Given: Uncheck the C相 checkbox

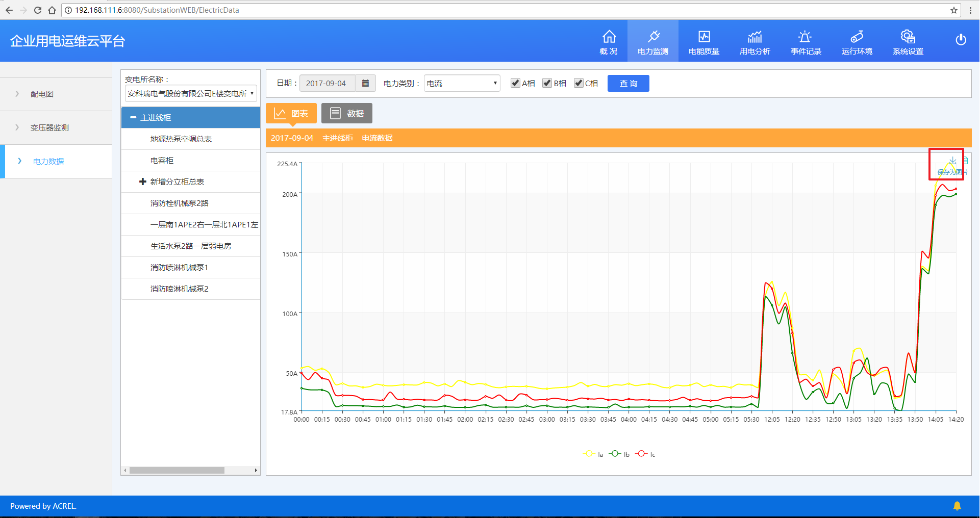Looking at the screenshot, I should (x=579, y=83).
